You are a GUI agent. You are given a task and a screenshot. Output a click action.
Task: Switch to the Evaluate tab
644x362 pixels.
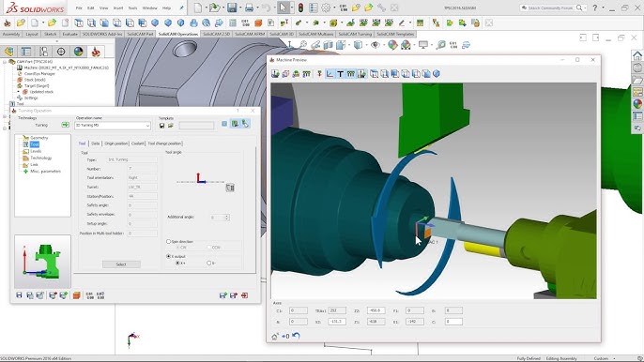(69, 34)
